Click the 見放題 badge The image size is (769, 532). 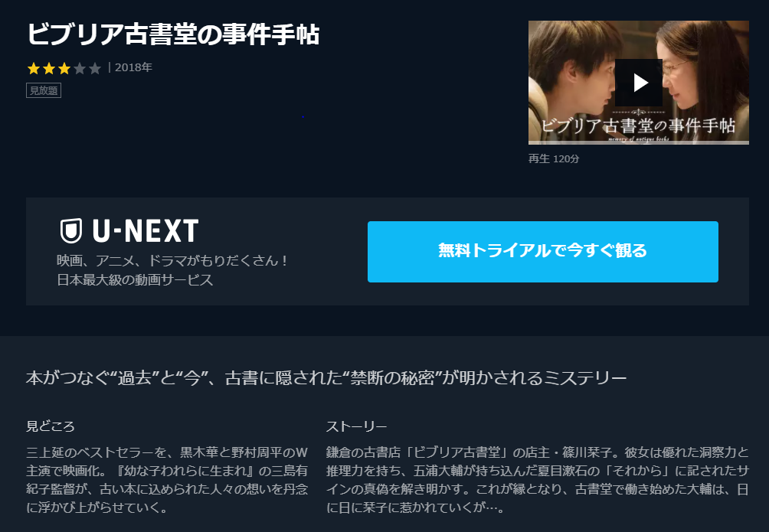click(44, 90)
